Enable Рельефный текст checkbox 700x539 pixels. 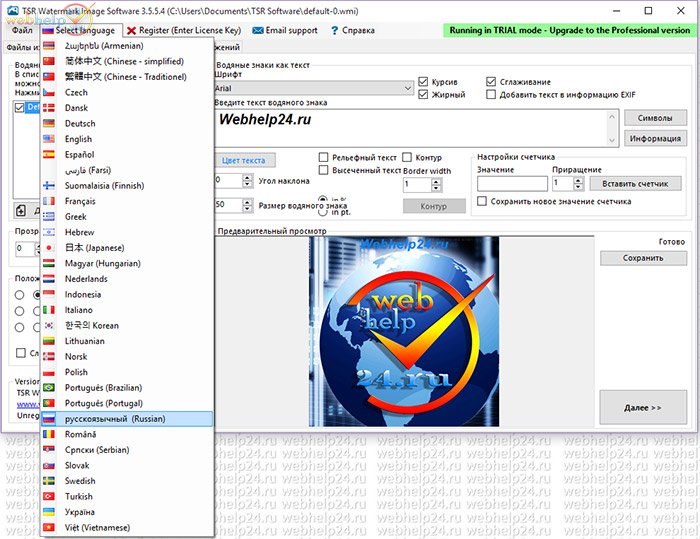(323, 157)
